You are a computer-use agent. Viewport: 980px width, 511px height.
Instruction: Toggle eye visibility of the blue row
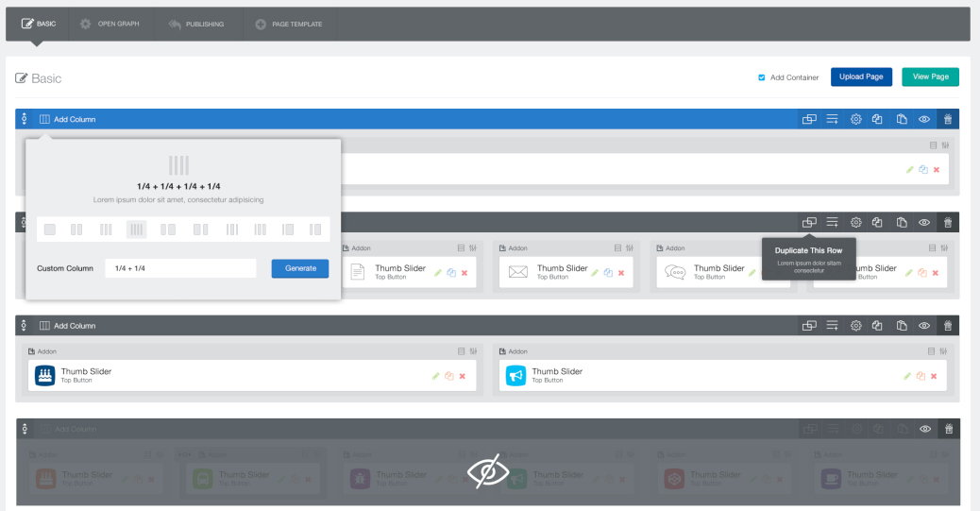924,119
